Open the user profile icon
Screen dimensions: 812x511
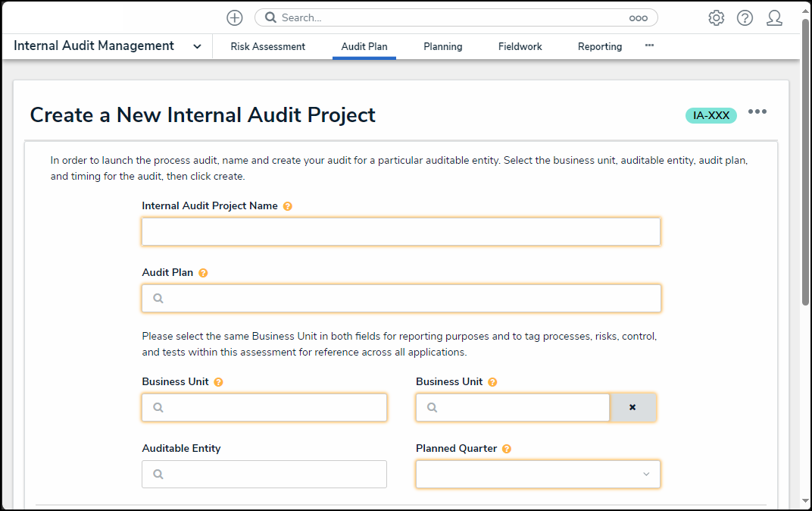(x=774, y=18)
